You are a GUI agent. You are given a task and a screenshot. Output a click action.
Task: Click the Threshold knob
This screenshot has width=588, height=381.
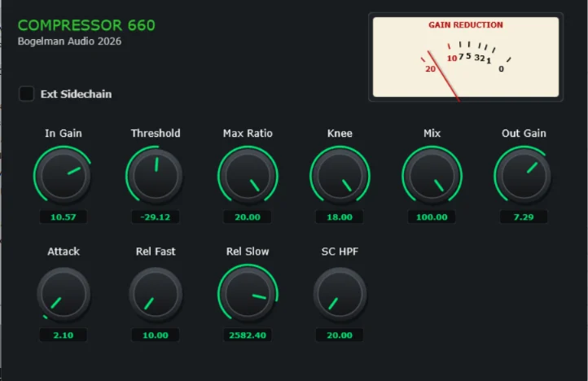(x=156, y=176)
